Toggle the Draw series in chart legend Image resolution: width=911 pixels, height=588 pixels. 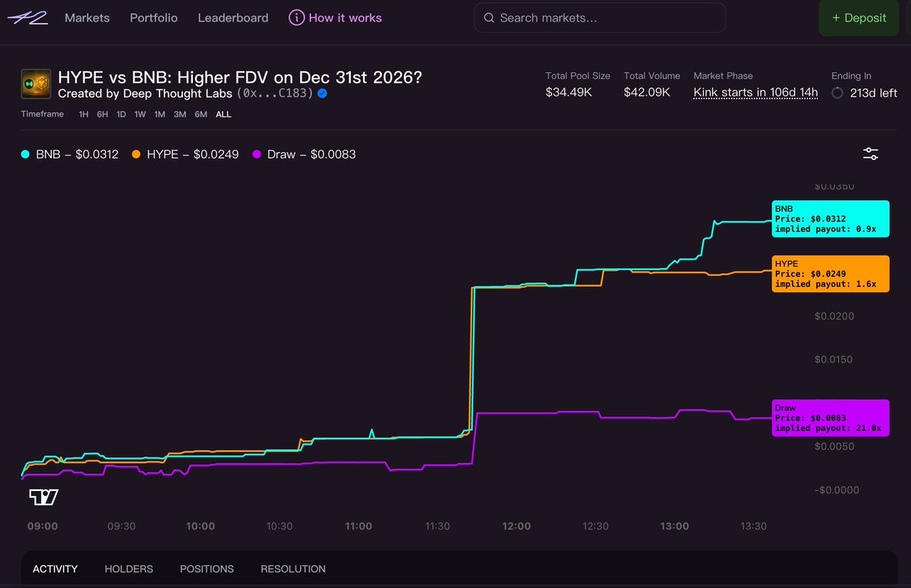pos(304,154)
